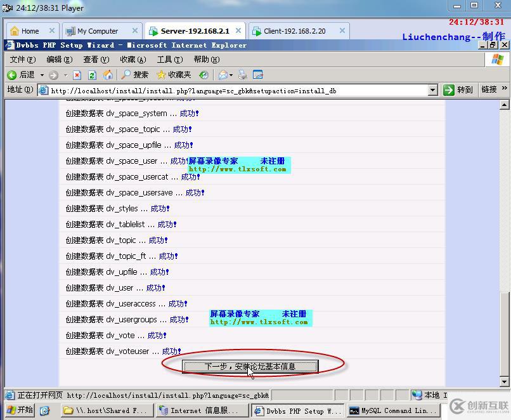Image resolution: width=511 pixels, height=420 pixels.
Task: Click the Home page icon in IE toolbar
Action: pos(108,75)
